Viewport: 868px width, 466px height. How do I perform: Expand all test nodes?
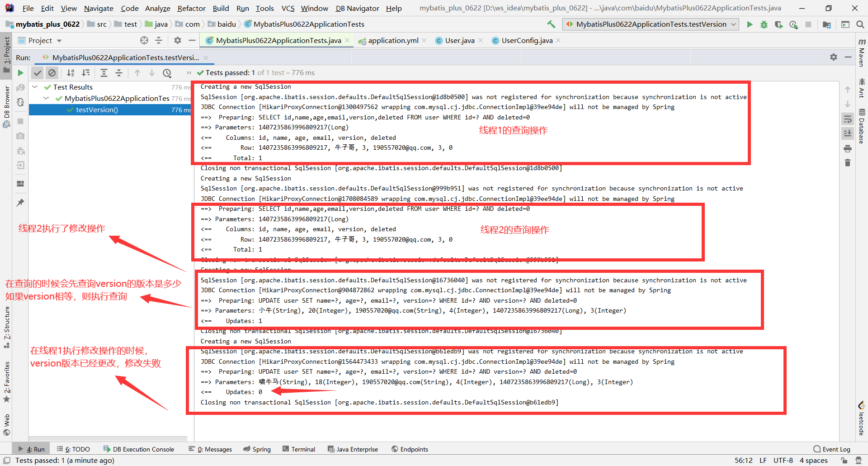pyautogui.click(x=104, y=73)
